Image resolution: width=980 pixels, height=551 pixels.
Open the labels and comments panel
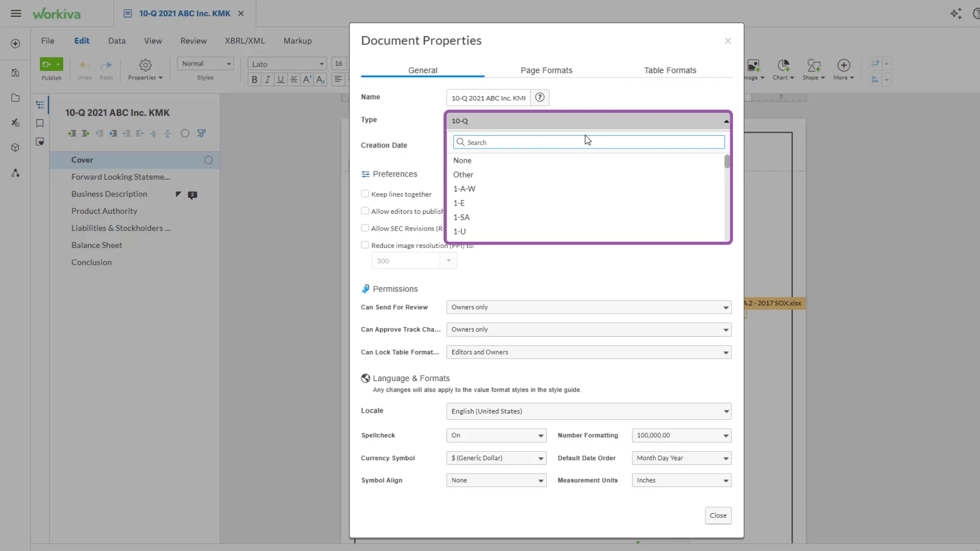pyautogui.click(x=40, y=141)
